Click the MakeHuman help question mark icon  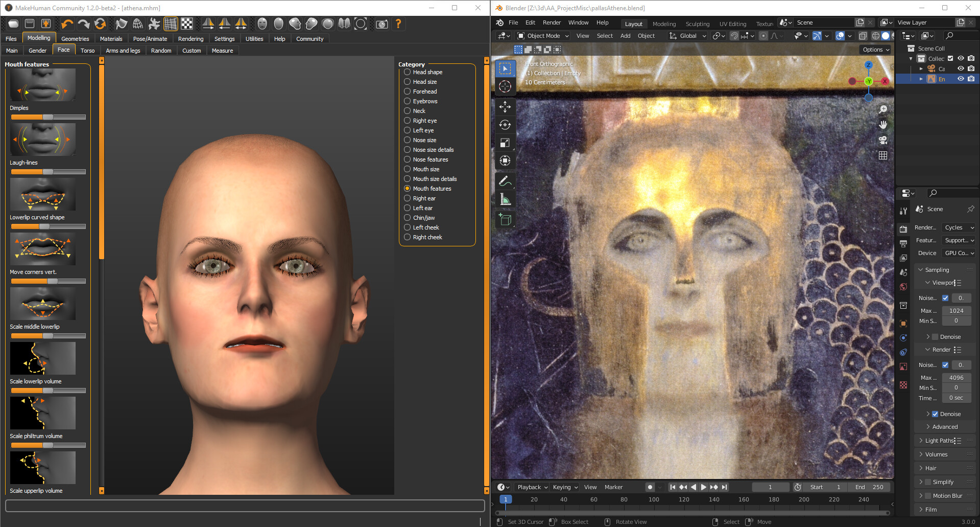(398, 24)
